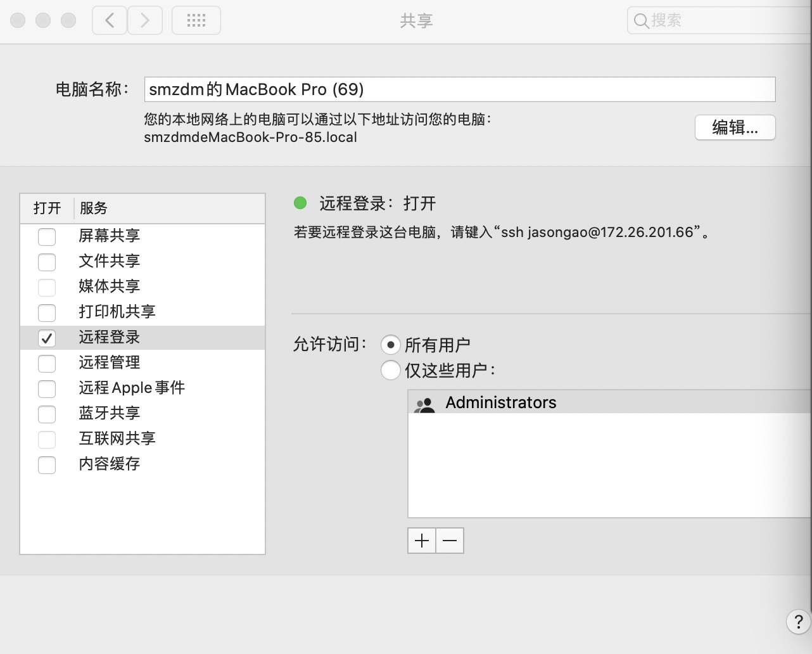Show all preferences grid icon
This screenshot has width=812, height=654.
196,21
